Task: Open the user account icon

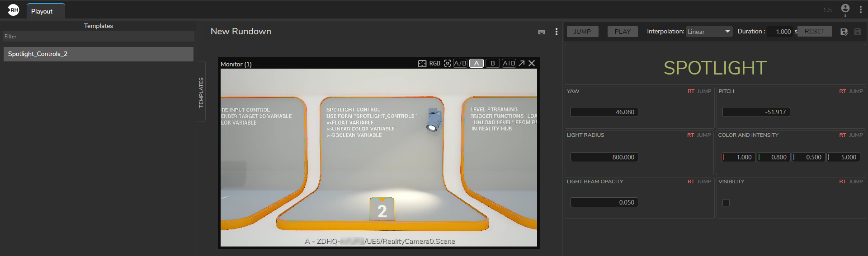Action: tap(845, 9)
